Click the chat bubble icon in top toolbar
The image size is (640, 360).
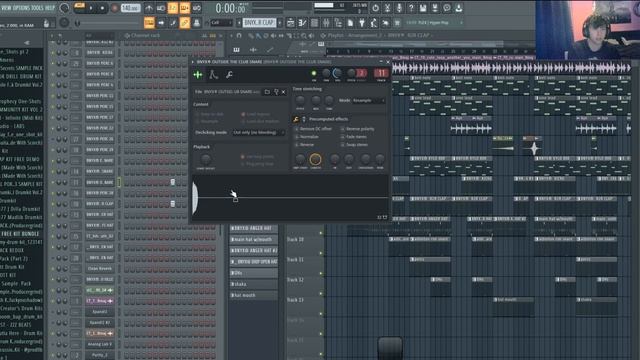447,8
